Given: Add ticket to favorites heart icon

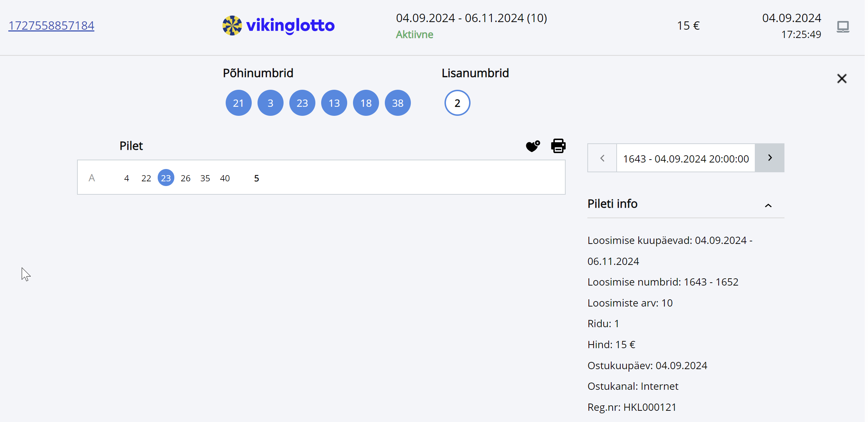Looking at the screenshot, I should click(x=532, y=146).
